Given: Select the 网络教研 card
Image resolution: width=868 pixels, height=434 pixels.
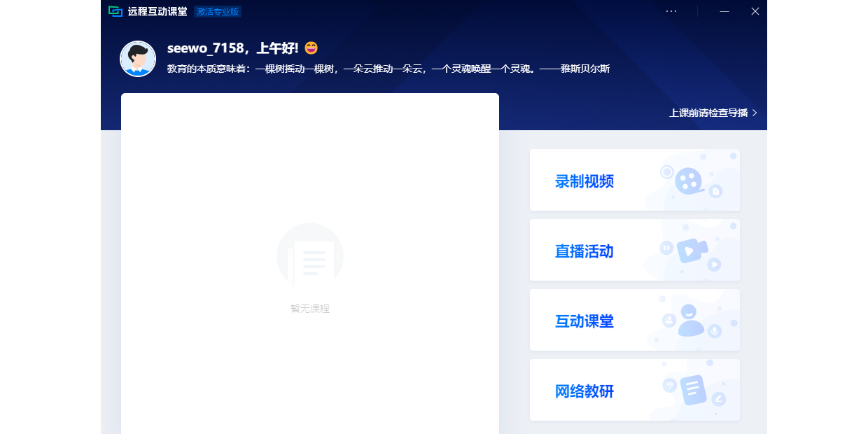Looking at the screenshot, I should pyautogui.click(x=584, y=391).
